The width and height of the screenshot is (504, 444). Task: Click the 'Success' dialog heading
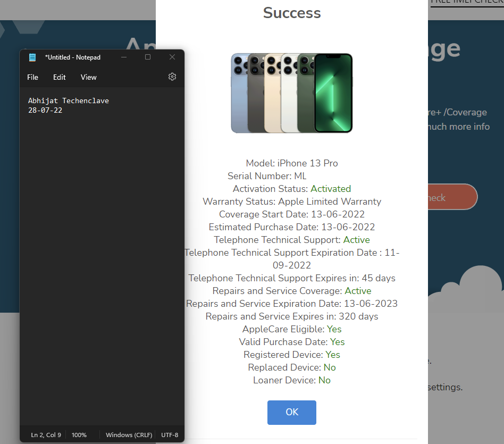click(x=292, y=13)
